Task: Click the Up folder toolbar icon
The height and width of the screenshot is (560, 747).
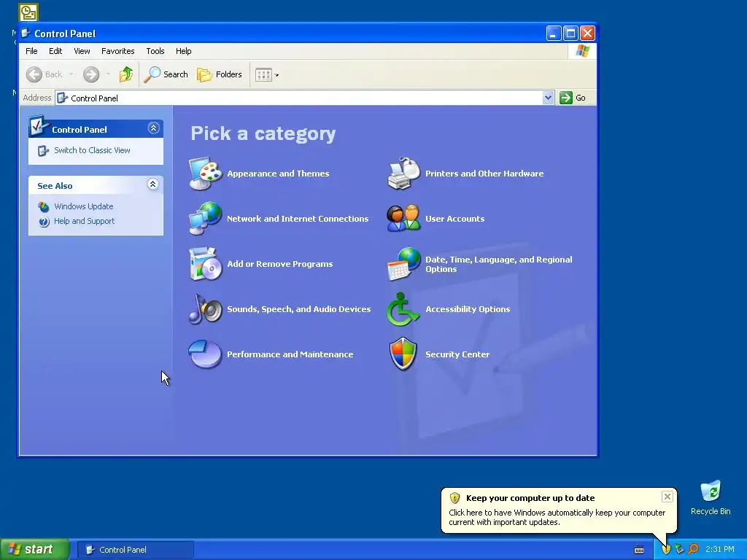Action: [x=126, y=74]
